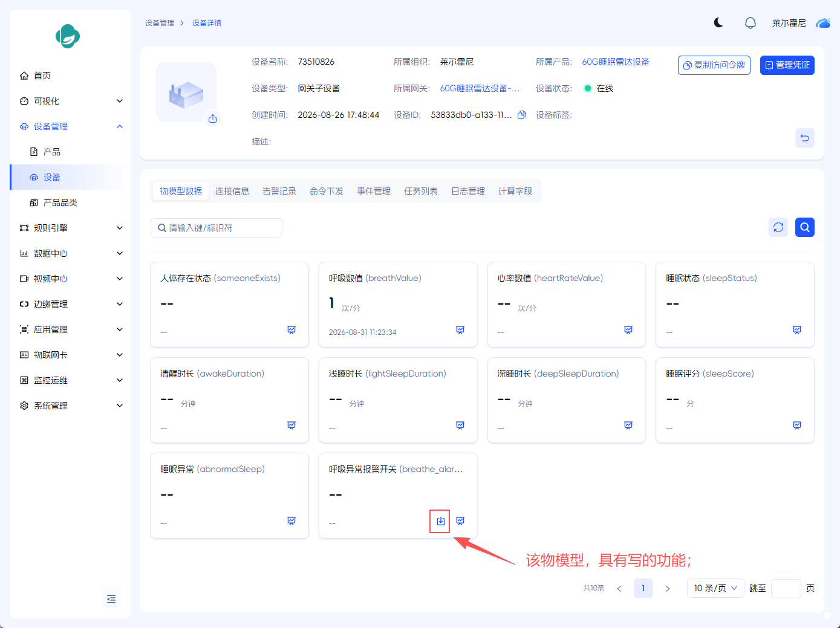Refresh the thing model data
This screenshot has width=840, height=628.
[778, 227]
